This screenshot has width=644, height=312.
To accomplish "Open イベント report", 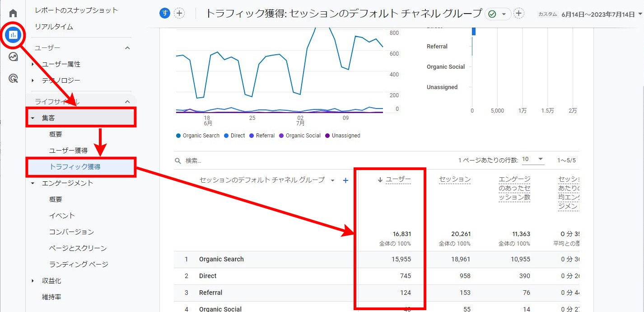I will tap(62, 216).
